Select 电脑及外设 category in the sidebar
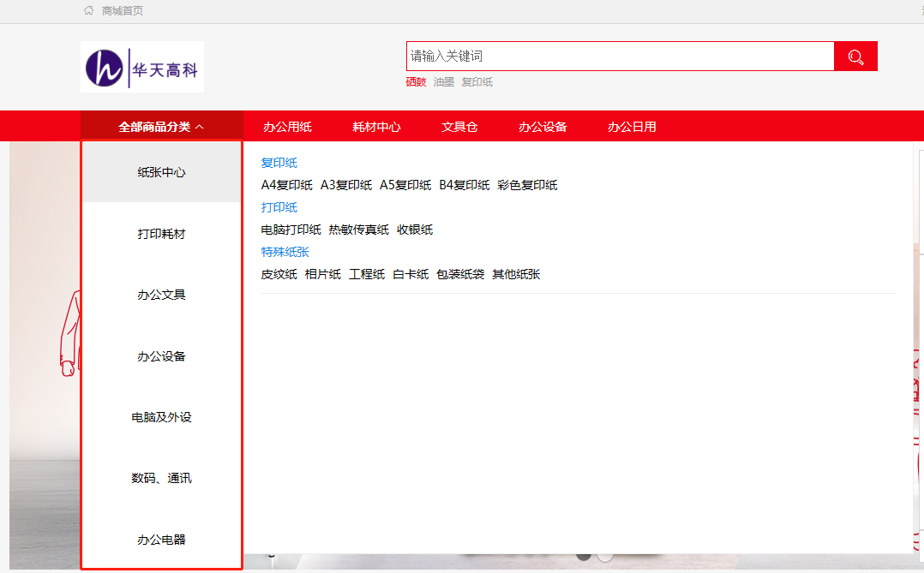Image resolution: width=924 pixels, height=573 pixels. pyautogui.click(x=161, y=417)
